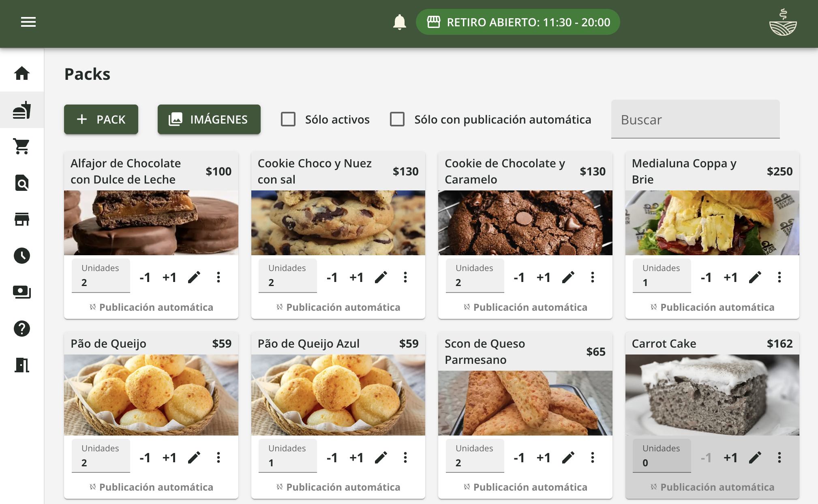
Task: Open more options for Medialuna Coppa y Brie
Action: coord(779,278)
